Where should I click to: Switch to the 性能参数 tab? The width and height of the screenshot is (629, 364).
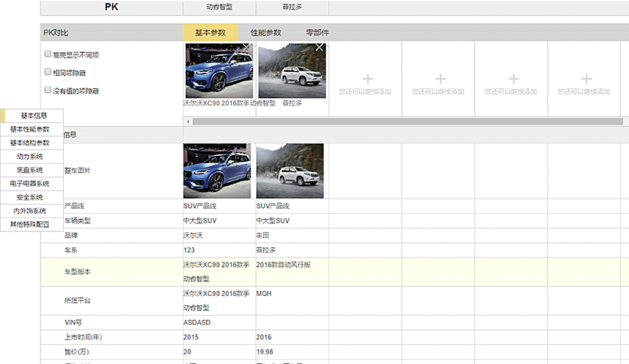pyautogui.click(x=266, y=33)
